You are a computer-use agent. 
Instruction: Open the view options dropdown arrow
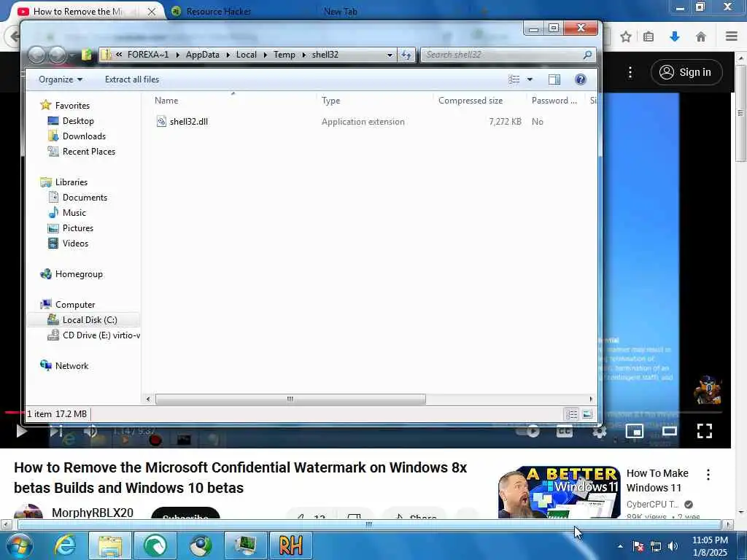pyautogui.click(x=530, y=79)
